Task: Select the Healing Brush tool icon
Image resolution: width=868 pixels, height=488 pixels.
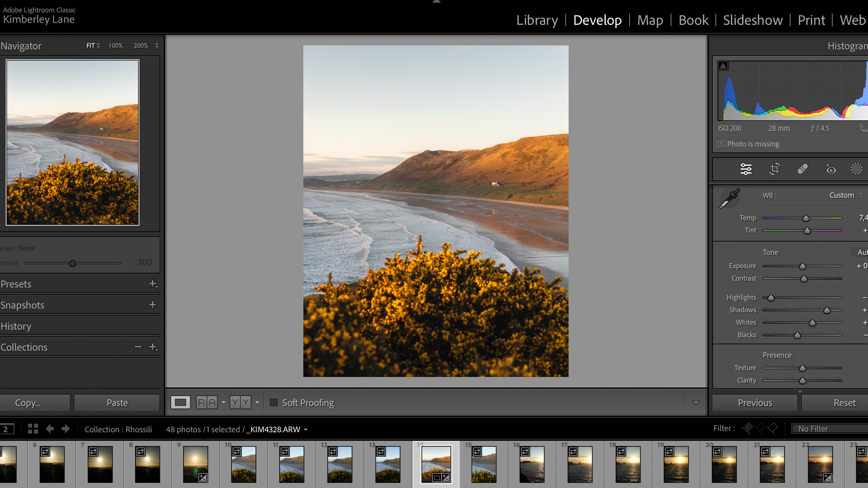Action: point(802,169)
